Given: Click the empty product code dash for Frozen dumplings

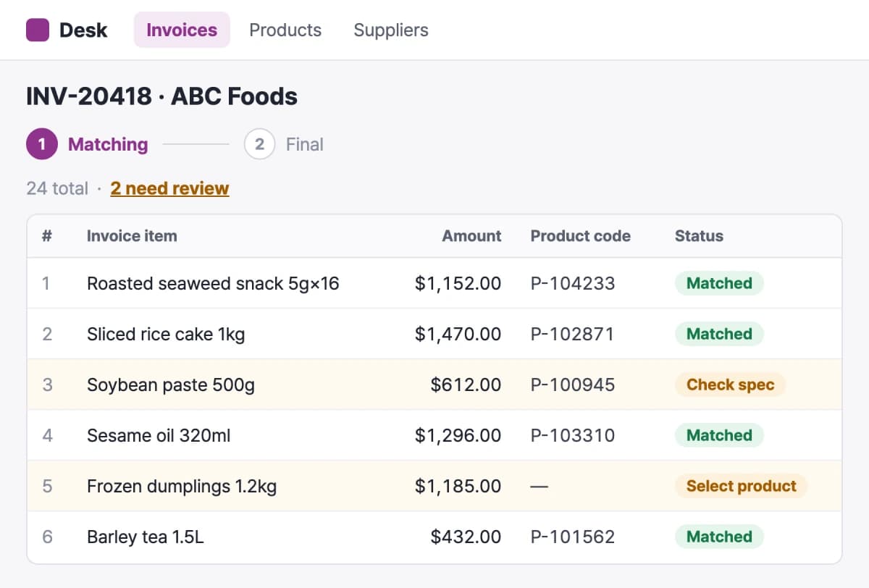Looking at the screenshot, I should click(x=539, y=486).
